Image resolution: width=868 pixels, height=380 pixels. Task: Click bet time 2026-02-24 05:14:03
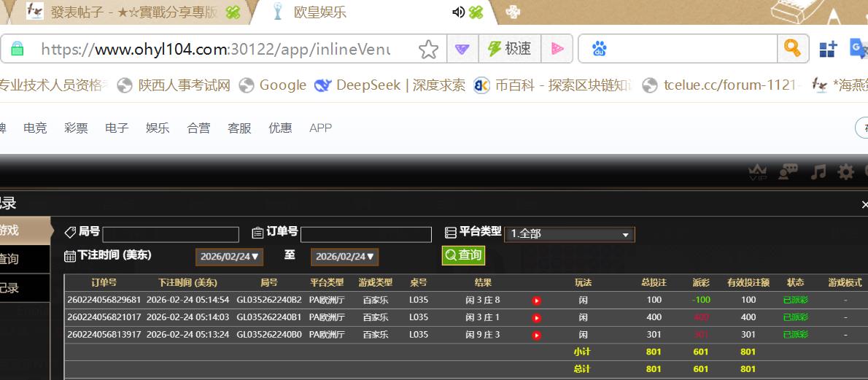pyautogui.click(x=187, y=317)
